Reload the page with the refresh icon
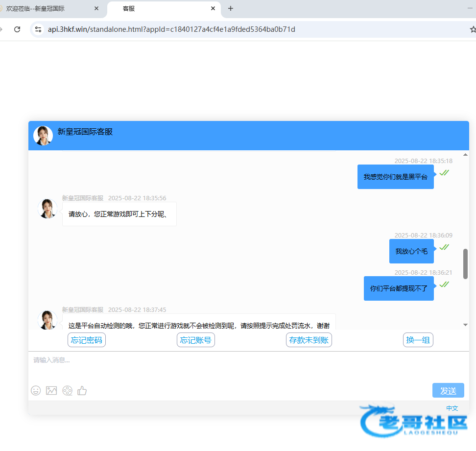 [x=17, y=29]
